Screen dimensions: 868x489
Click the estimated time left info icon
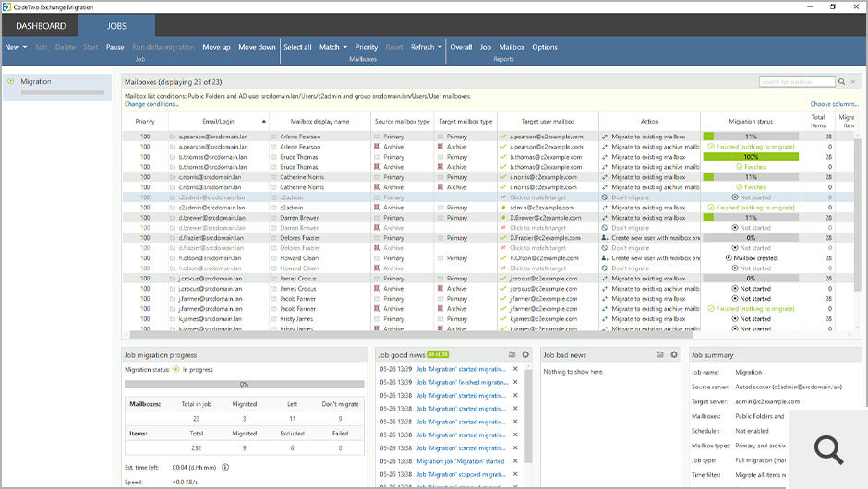pos(225,467)
